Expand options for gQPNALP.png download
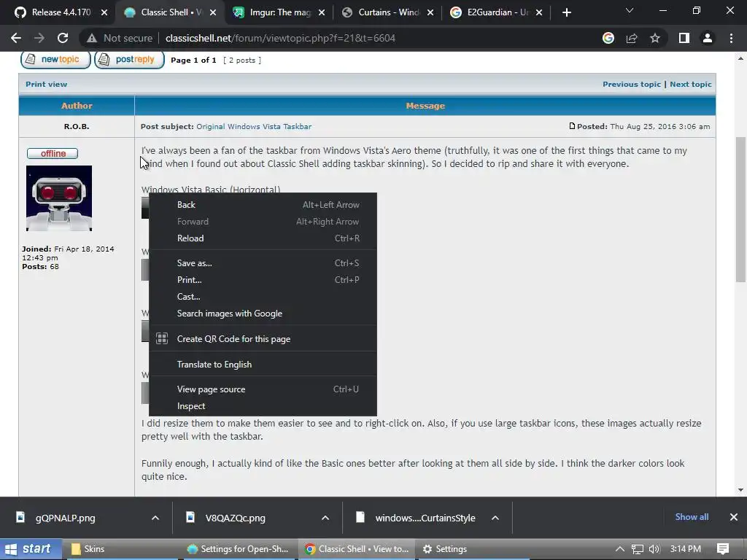 click(x=155, y=518)
